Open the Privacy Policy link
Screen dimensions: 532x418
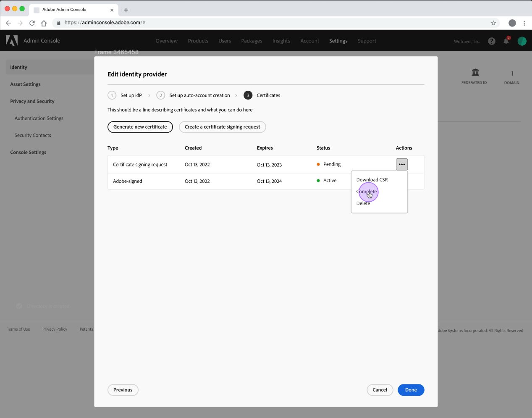pyautogui.click(x=55, y=329)
